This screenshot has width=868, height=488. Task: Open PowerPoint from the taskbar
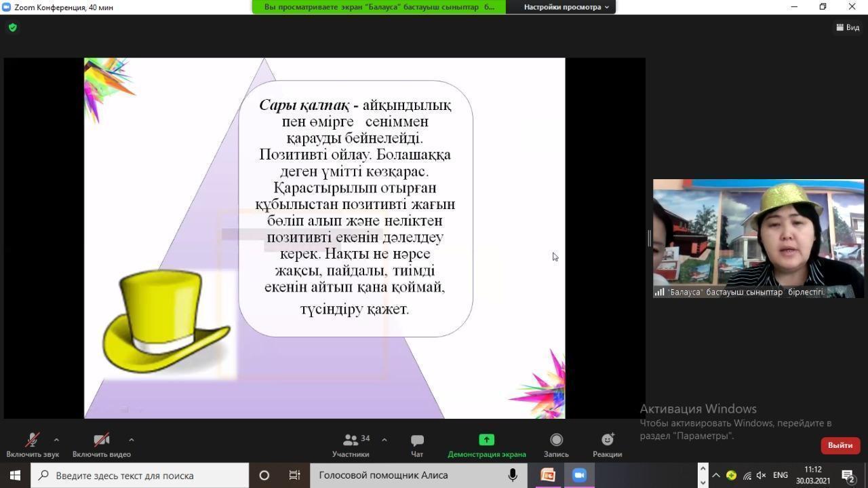pos(548,475)
